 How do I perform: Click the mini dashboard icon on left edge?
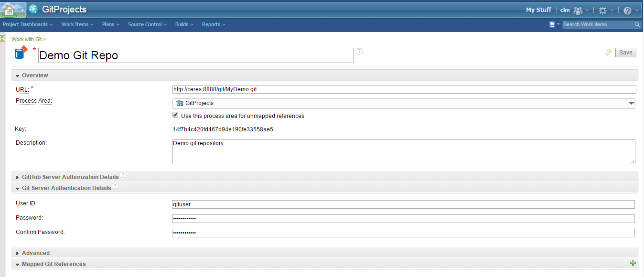coord(3,38)
